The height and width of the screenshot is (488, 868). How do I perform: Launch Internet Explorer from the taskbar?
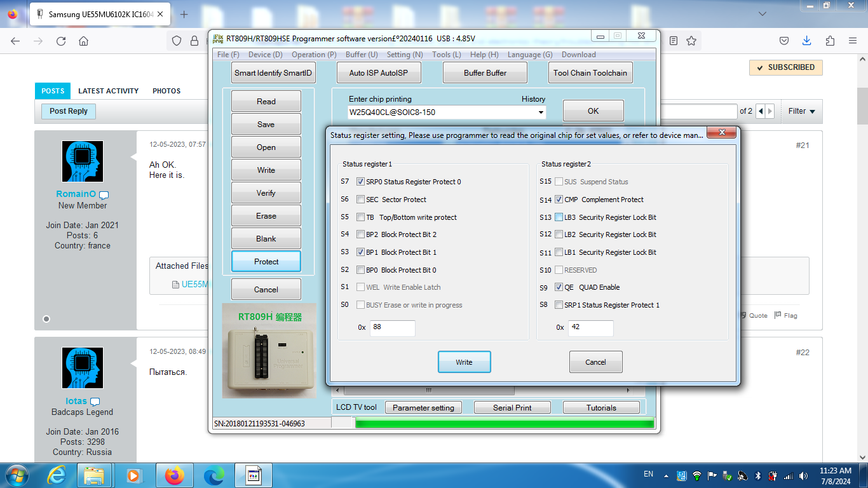pos(57,475)
